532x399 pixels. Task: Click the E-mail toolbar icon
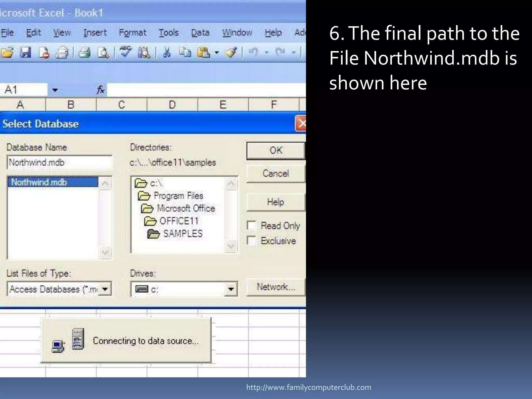[62, 53]
